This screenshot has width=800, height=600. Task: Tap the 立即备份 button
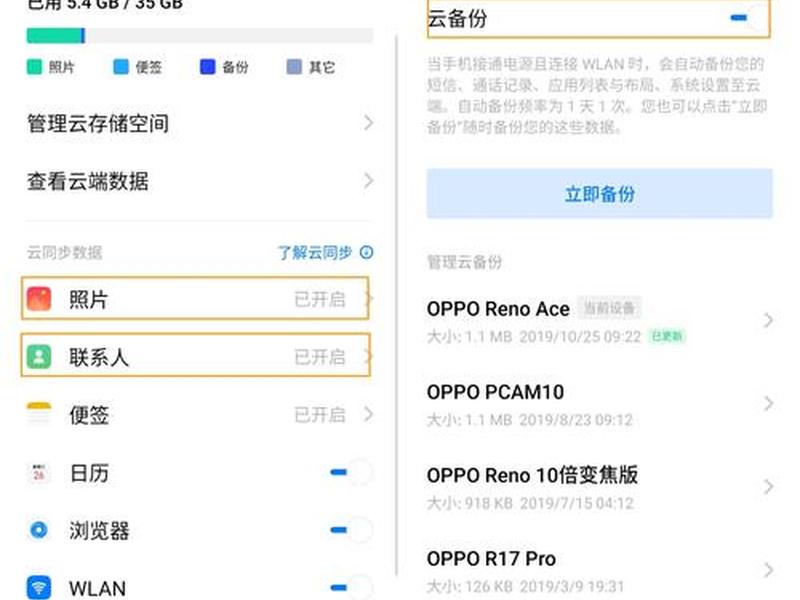pyautogui.click(x=599, y=194)
